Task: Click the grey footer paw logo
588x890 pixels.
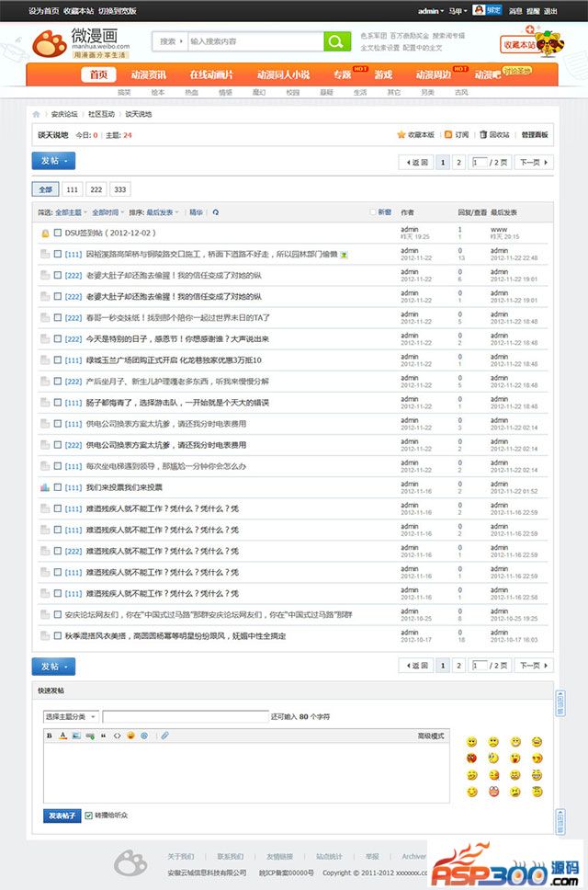Action: pyautogui.click(x=130, y=862)
